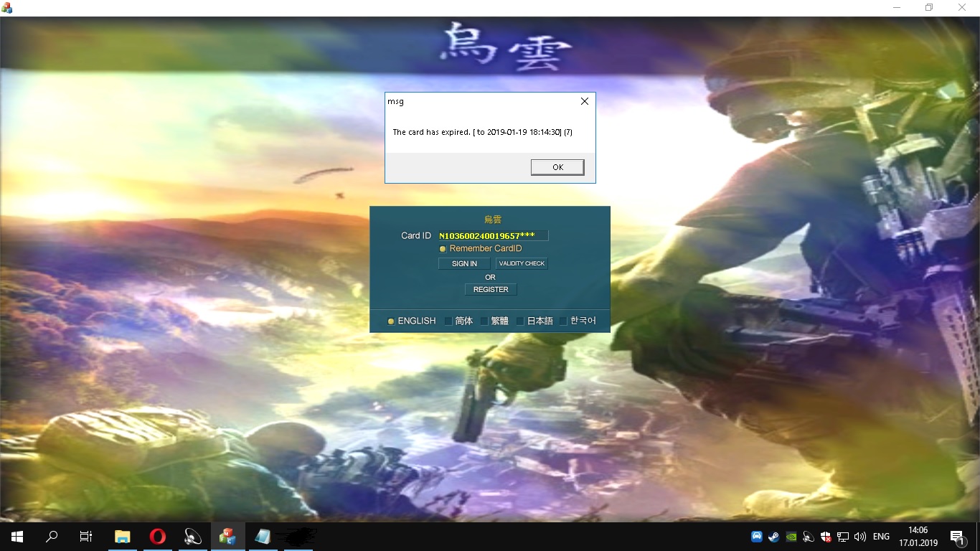Select the 繁體 language checkbox

coord(484,321)
